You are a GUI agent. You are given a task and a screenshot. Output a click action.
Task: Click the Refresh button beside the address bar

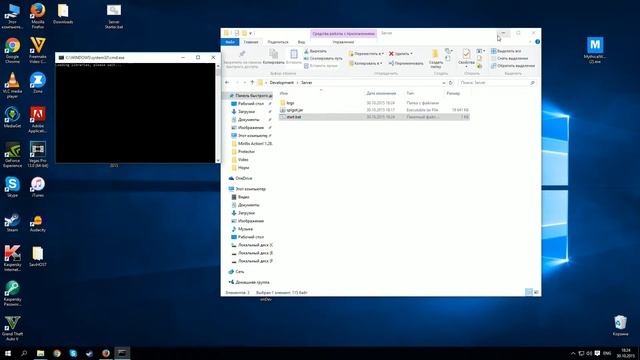[x=451, y=83]
